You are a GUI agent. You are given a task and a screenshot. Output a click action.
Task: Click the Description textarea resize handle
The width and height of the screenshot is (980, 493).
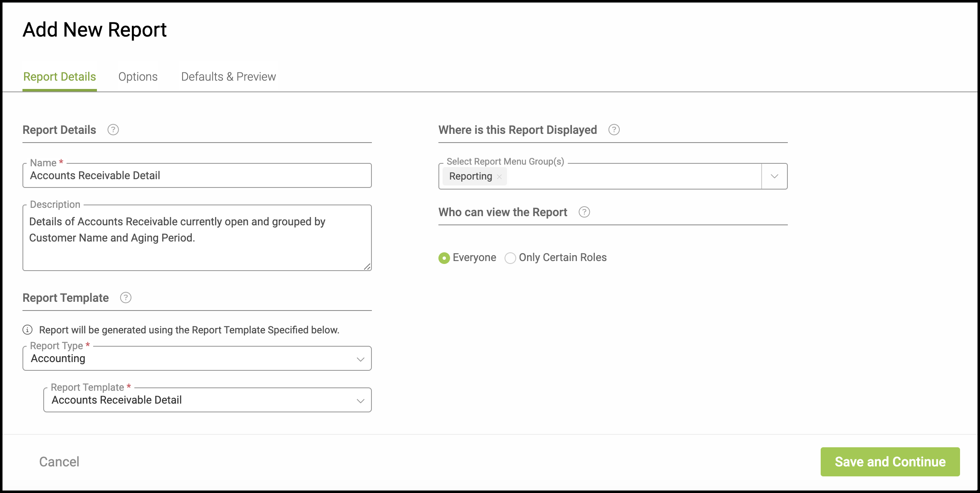[x=367, y=267]
